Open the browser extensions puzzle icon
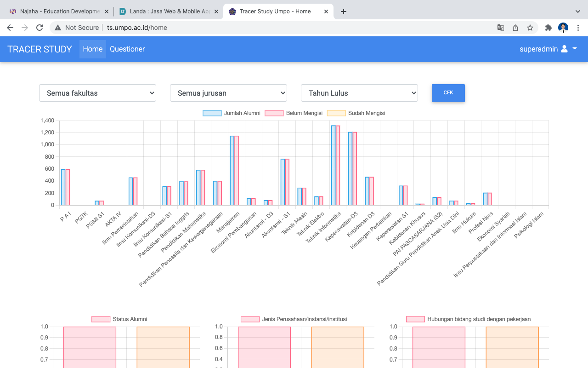 pyautogui.click(x=548, y=28)
